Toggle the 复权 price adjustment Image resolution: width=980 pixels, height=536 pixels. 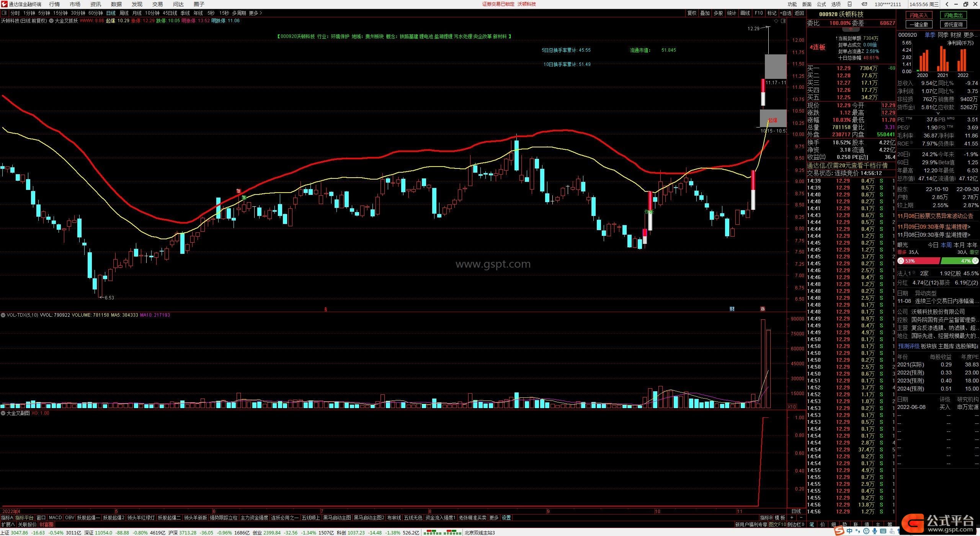692,13
